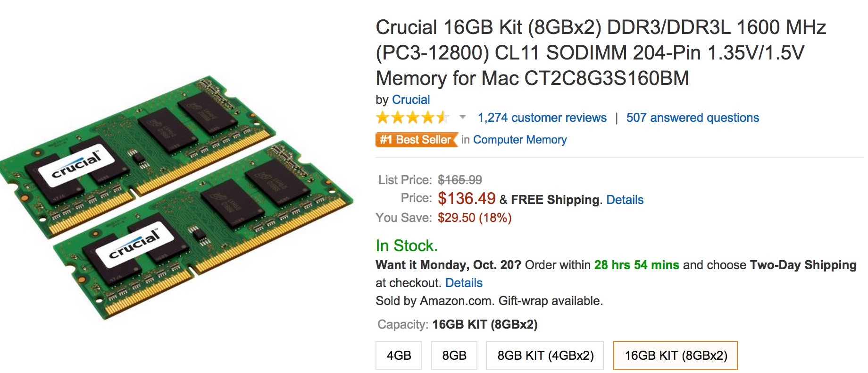Go to the Computer Memory category
Image resolution: width=868 pixels, height=373 pixels.
click(520, 140)
